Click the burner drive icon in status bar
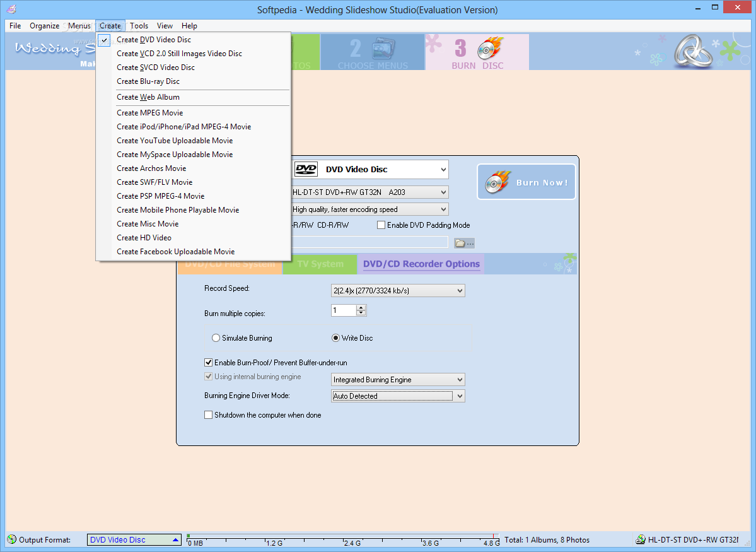Image resolution: width=756 pixels, height=552 pixels. click(640, 539)
